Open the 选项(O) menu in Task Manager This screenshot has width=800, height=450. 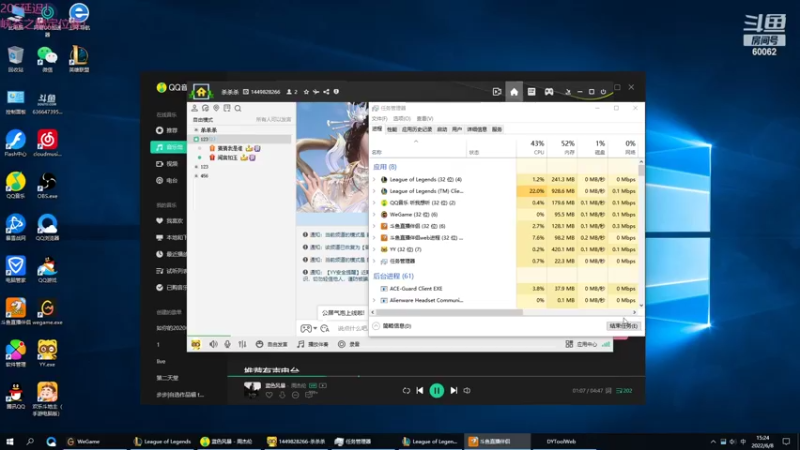pyautogui.click(x=402, y=118)
